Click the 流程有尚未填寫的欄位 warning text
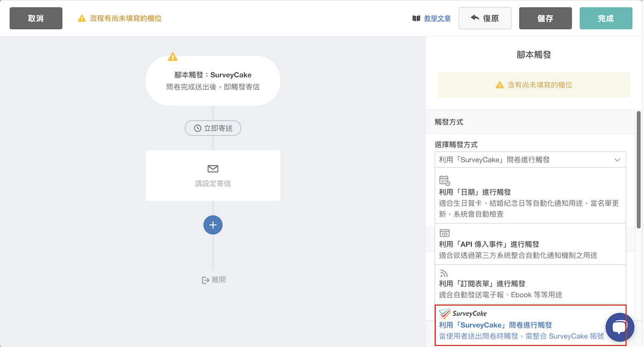 tap(126, 18)
